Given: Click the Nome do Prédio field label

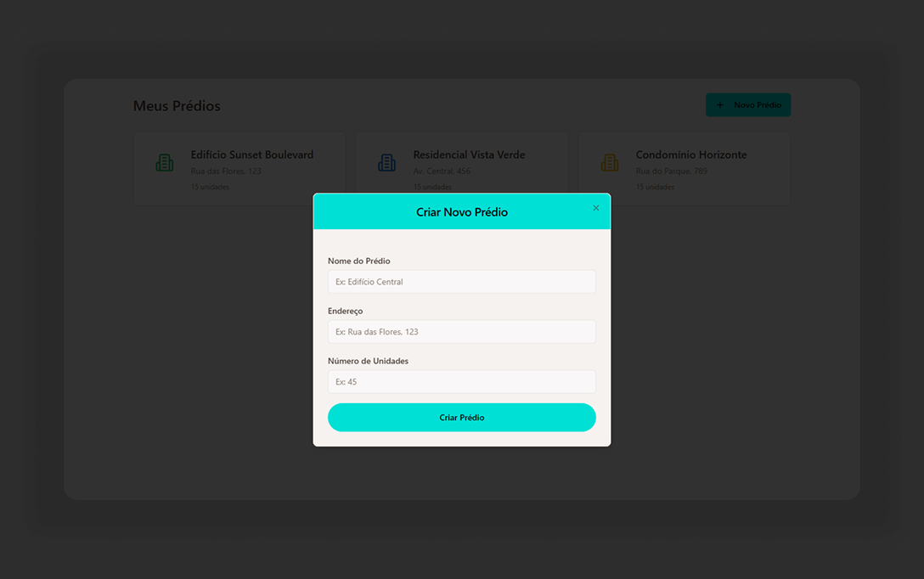Looking at the screenshot, I should [x=359, y=261].
